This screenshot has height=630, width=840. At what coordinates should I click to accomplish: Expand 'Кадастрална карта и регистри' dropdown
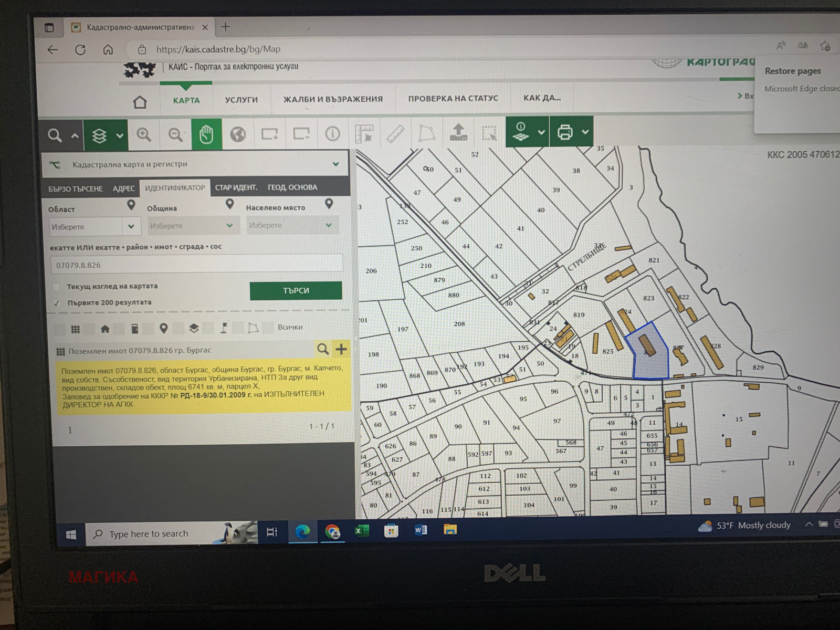click(335, 164)
